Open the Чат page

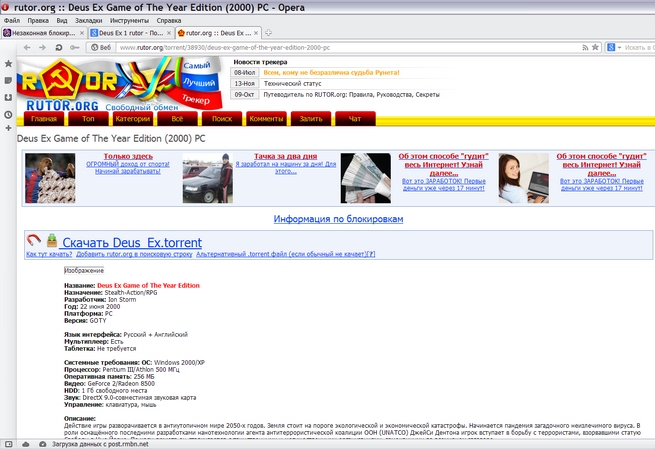click(355, 119)
